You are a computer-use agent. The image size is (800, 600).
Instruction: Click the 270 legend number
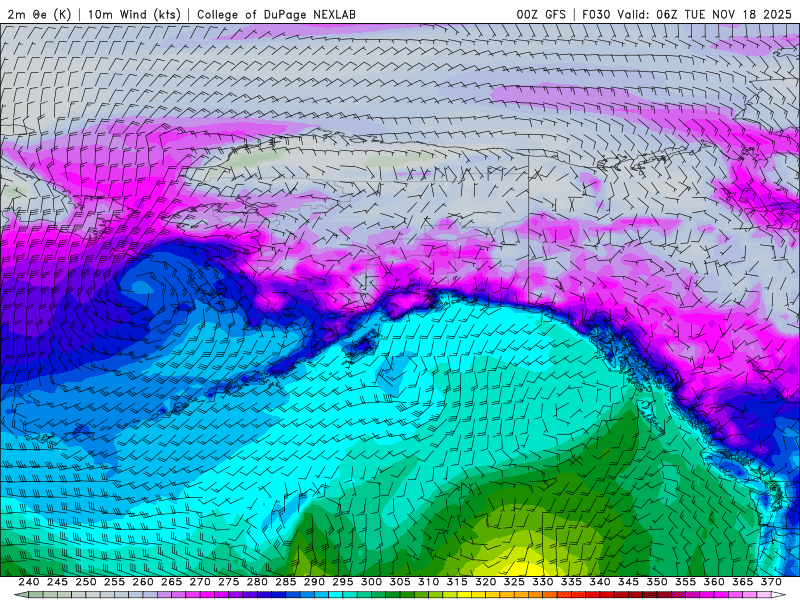(x=200, y=582)
